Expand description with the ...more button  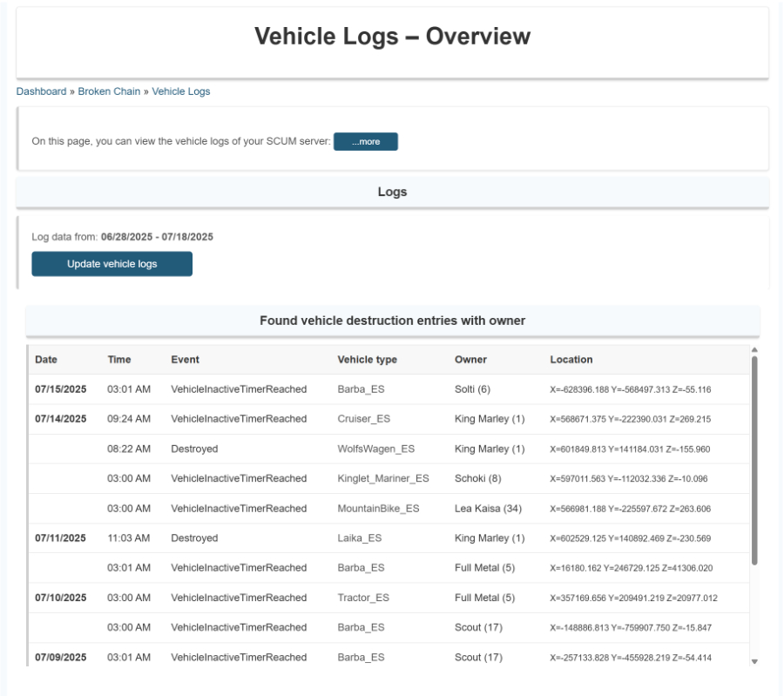point(365,142)
